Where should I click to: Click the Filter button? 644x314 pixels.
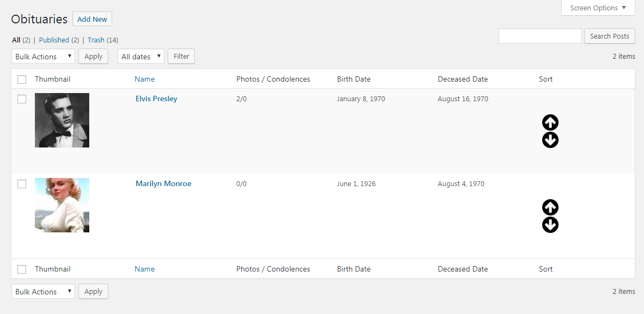pos(181,56)
